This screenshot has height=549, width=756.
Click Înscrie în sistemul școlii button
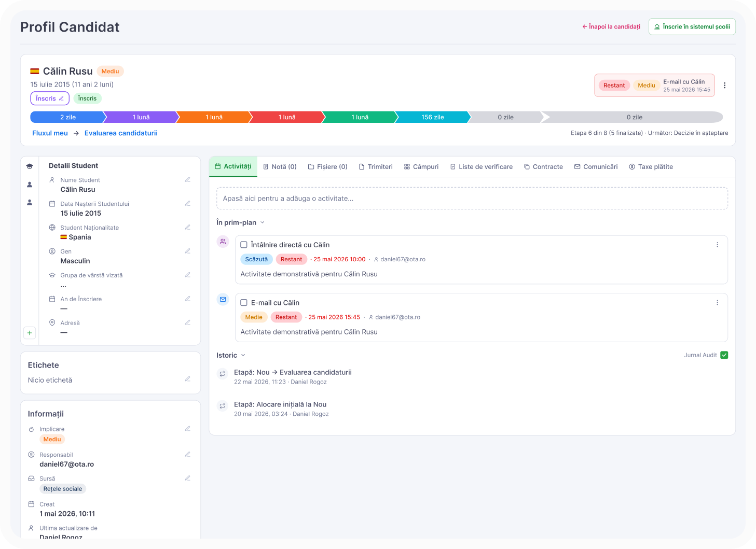(x=692, y=27)
